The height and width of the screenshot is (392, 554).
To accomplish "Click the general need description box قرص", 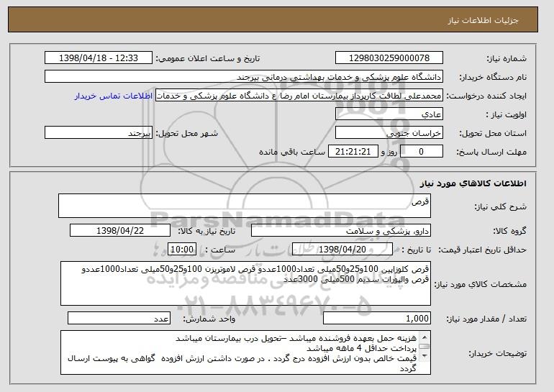I will 245,206.
